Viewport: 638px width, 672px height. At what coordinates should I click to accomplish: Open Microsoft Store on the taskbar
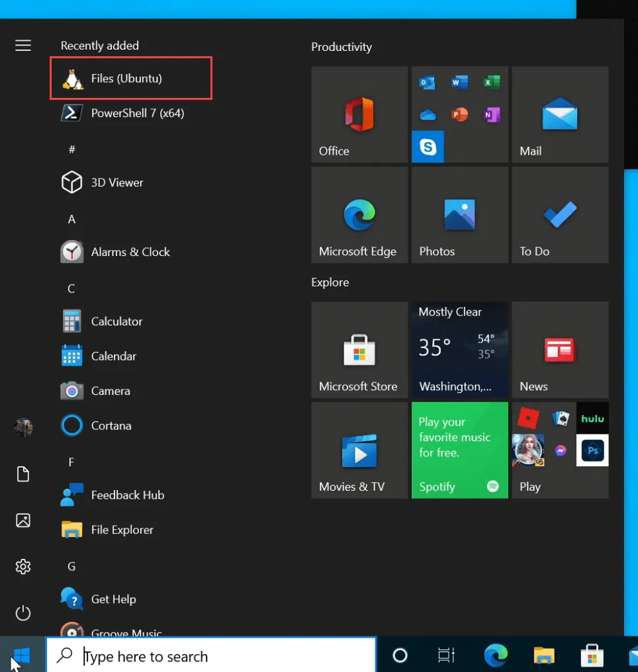click(x=592, y=655)
